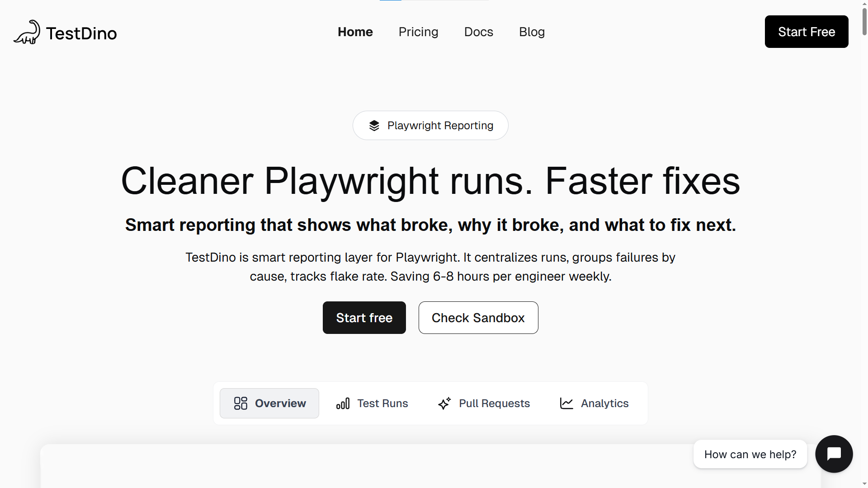Click the TestDino brand name text

81,33
